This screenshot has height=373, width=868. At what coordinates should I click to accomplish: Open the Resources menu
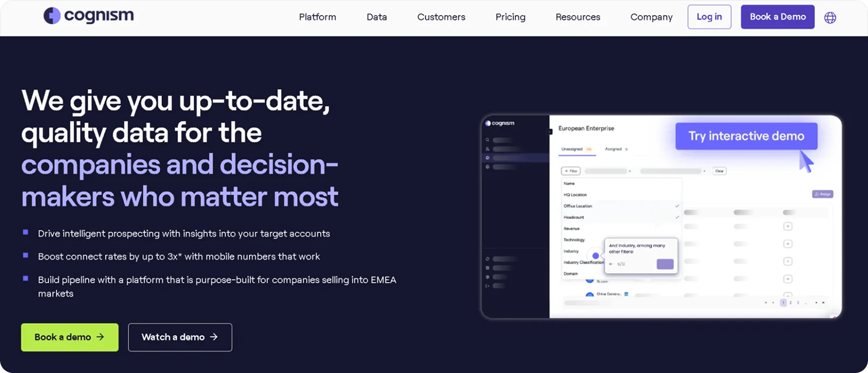coord(578,17)
